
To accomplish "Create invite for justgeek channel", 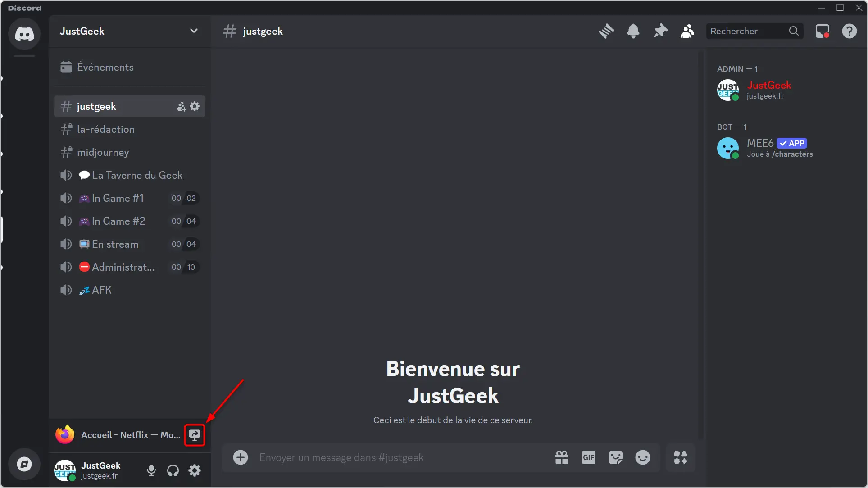I will click(x=181, y=106).
